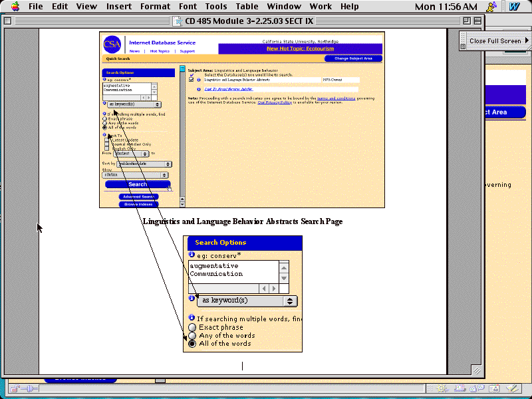The image size is (532, 399).
Task: Click the Change Subject Area button
Action: [353, 59]
